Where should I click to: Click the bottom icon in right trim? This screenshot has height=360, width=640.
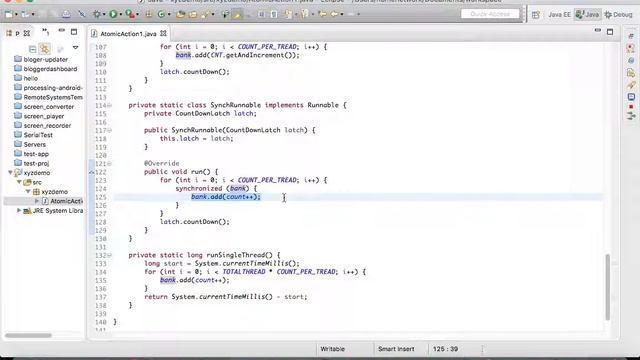point(631,117)
